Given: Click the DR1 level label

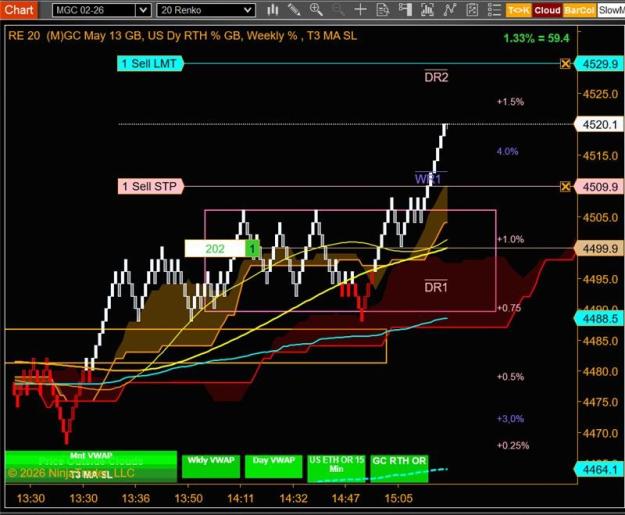Looking at the screenshot, I should (x=436, y=287).
